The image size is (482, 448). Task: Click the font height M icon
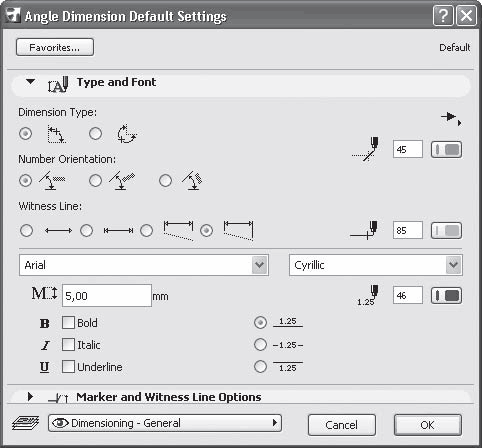(44, 294)
